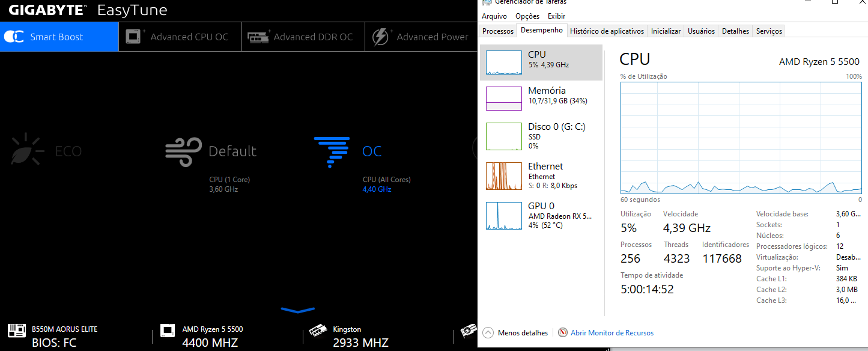Viewport: 868px width, 351px height.
Task: Click the Advanced CPU OC chip icon
Action: click(x=135, y=36)
